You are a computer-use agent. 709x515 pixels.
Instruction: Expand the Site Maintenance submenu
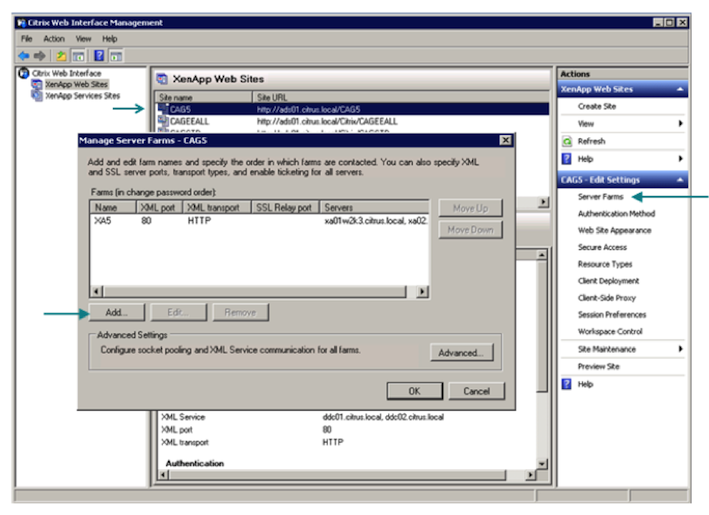pos(680,349)
